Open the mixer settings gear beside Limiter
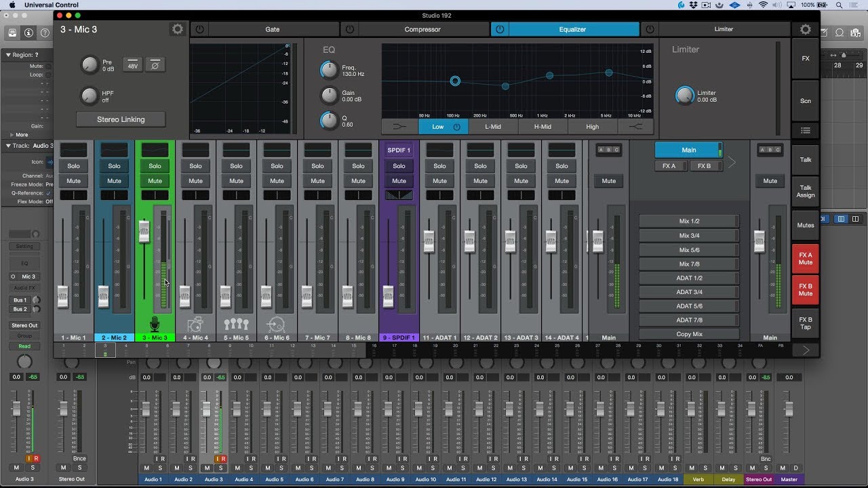868x488 pixels. coord(805,29)
